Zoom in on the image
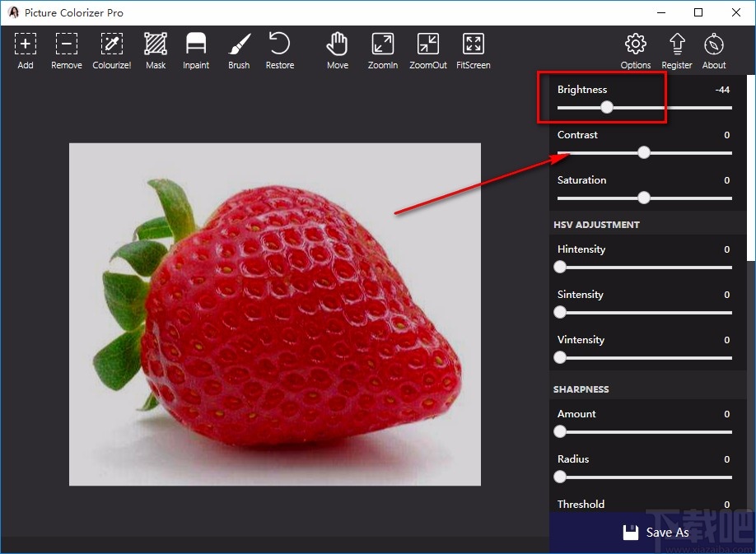The width and height of the screenshot is (756, 554). coord(383,50)
